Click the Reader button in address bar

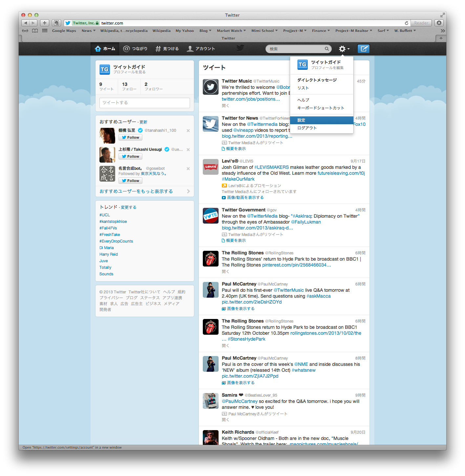click(x=421, y=23)
